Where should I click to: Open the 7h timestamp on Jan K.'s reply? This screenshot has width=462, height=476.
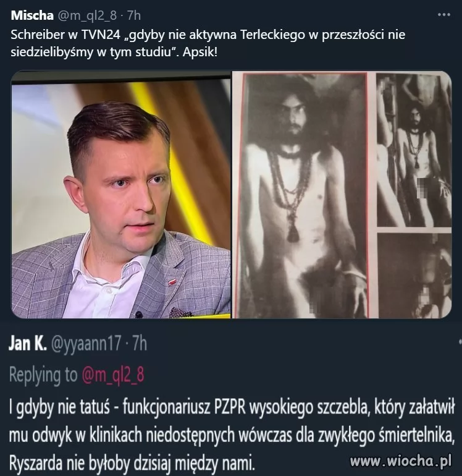coord(140,343)
